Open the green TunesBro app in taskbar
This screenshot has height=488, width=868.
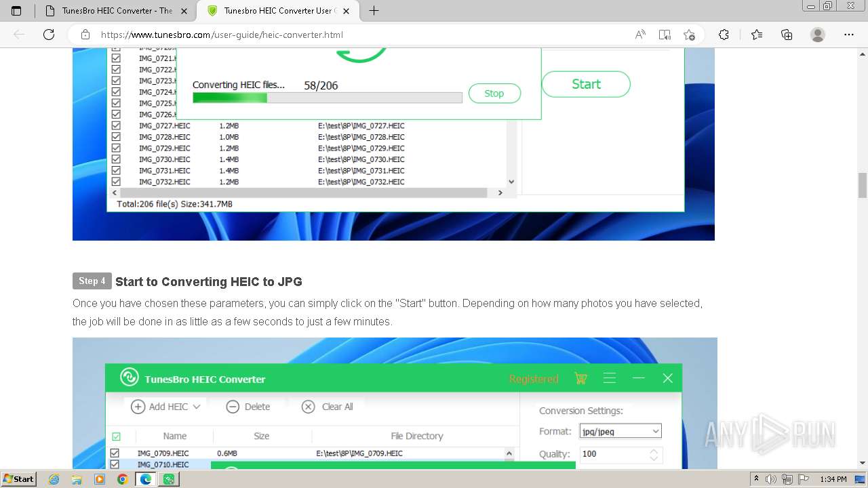(169, 479)
